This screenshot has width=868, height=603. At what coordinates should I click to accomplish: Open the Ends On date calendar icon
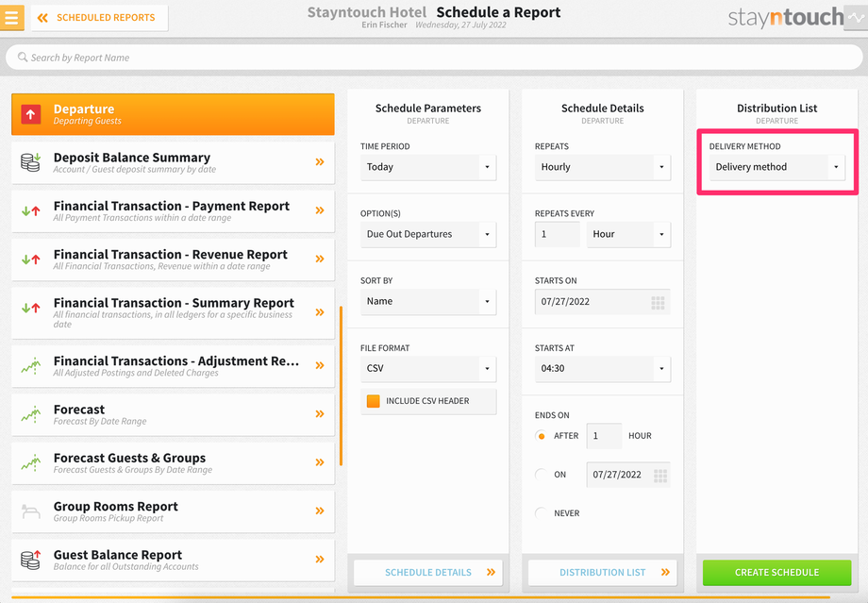click(x=660, y=475)
